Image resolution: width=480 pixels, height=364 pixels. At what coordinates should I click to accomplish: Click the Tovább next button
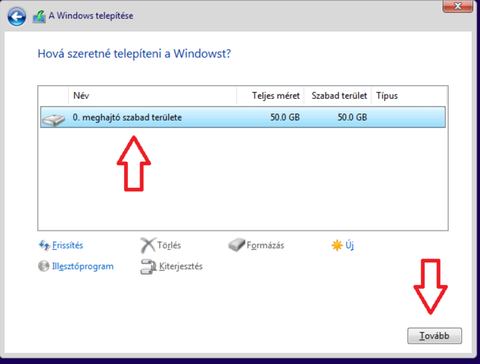[x=434, y=336]
